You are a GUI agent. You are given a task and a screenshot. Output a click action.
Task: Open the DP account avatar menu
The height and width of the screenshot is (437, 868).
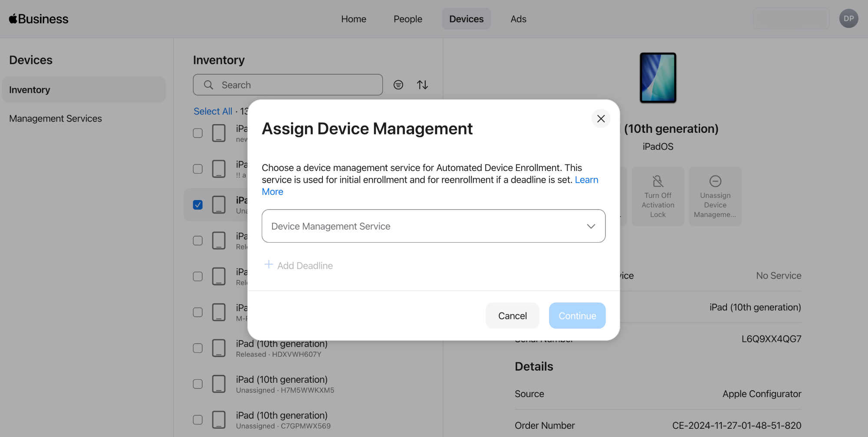coord(848,19)
